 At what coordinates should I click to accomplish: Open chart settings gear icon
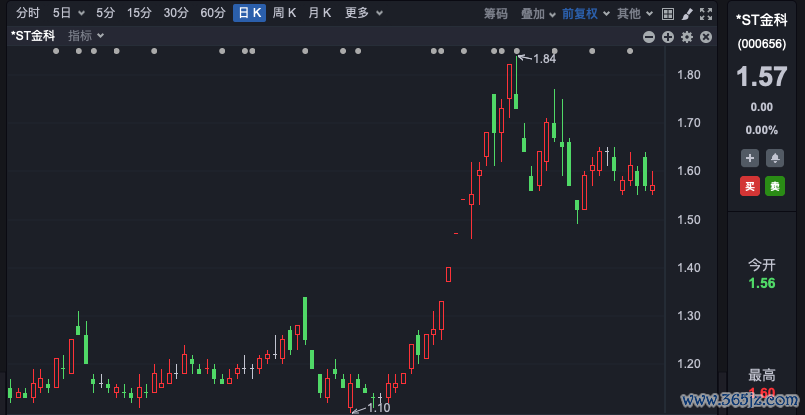pyautogui.click(x=687, y=36)
